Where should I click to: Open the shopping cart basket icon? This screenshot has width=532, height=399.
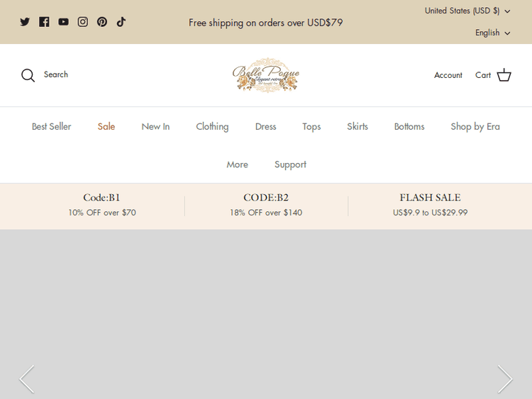[504, 75]
